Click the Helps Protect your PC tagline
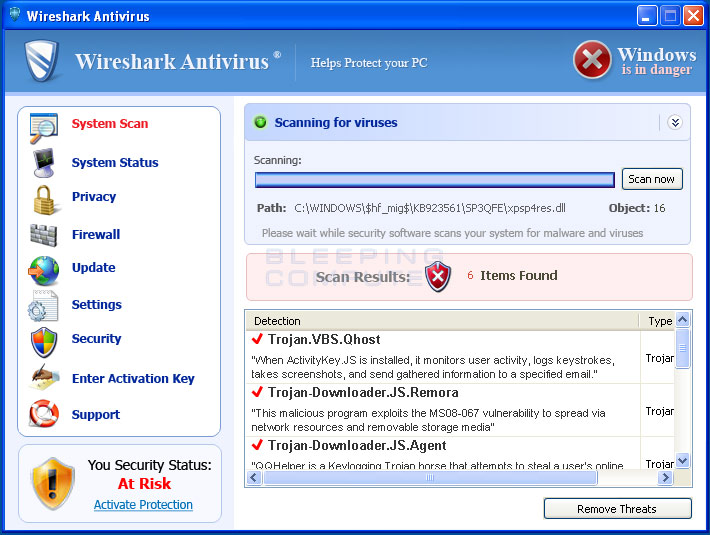This screenshot has width=710, height=535. [369, 63]
